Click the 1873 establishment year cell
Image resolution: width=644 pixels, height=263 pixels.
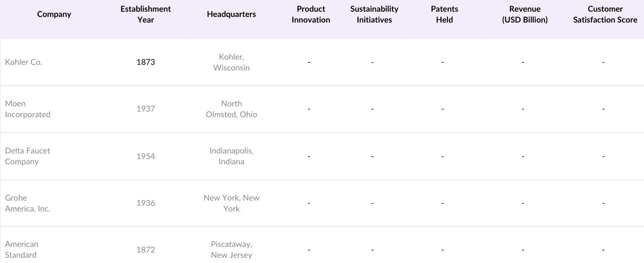point(145,62)
